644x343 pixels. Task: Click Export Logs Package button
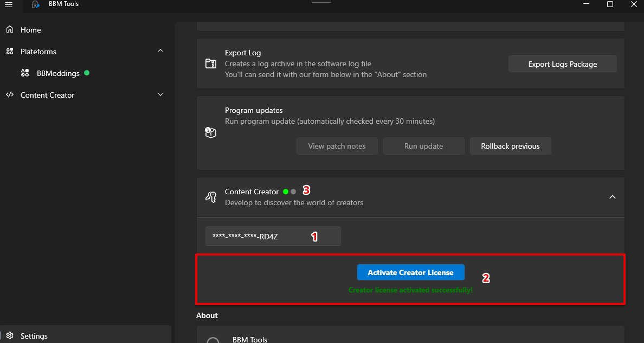[x=562, y=64]
